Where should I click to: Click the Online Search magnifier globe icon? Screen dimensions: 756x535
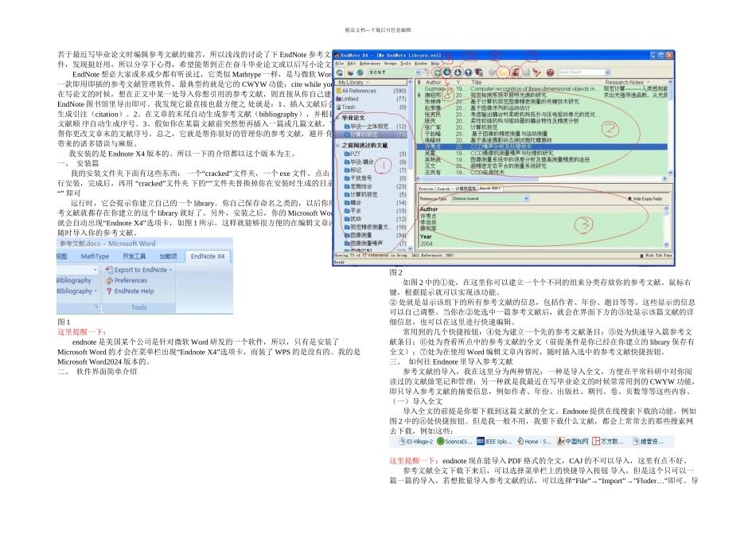[446, 72]
